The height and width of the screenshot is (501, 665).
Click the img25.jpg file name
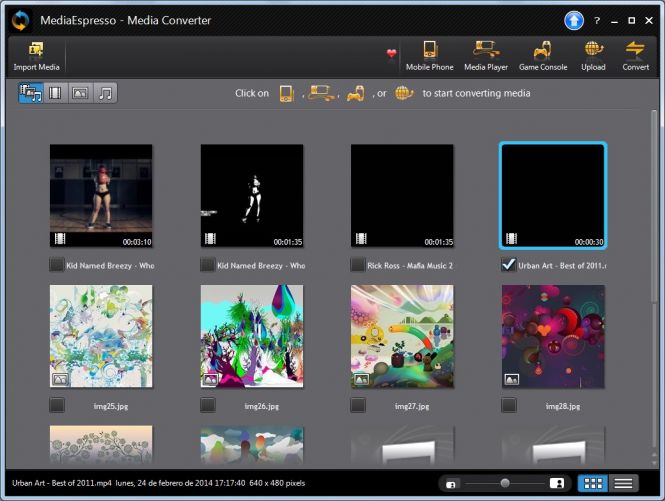111,406
